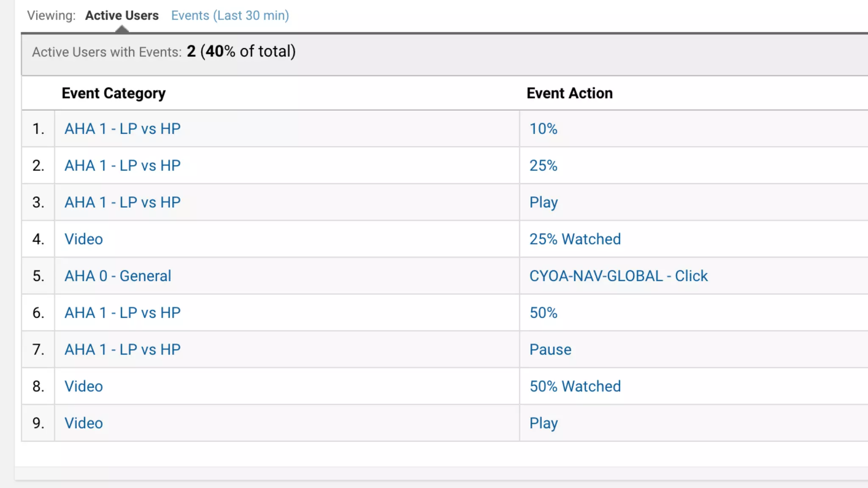Select the 25% event action in row 2
Screen dimensions: 868x488
coord(543,166)
